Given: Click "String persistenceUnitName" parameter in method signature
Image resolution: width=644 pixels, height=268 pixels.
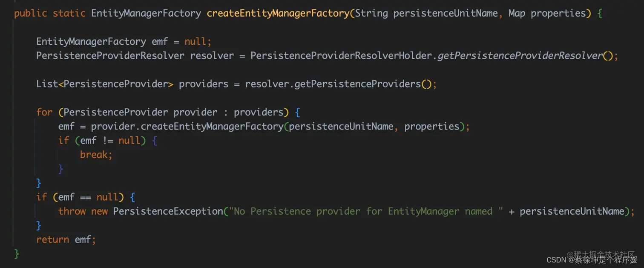Looking at the screenshot, I should tap(426, 14).
